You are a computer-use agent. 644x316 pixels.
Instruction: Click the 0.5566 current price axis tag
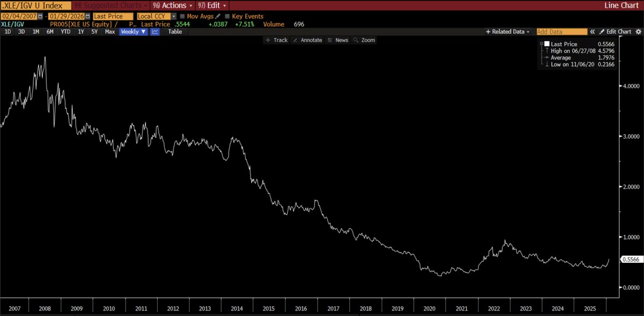[x=631, y=260]
